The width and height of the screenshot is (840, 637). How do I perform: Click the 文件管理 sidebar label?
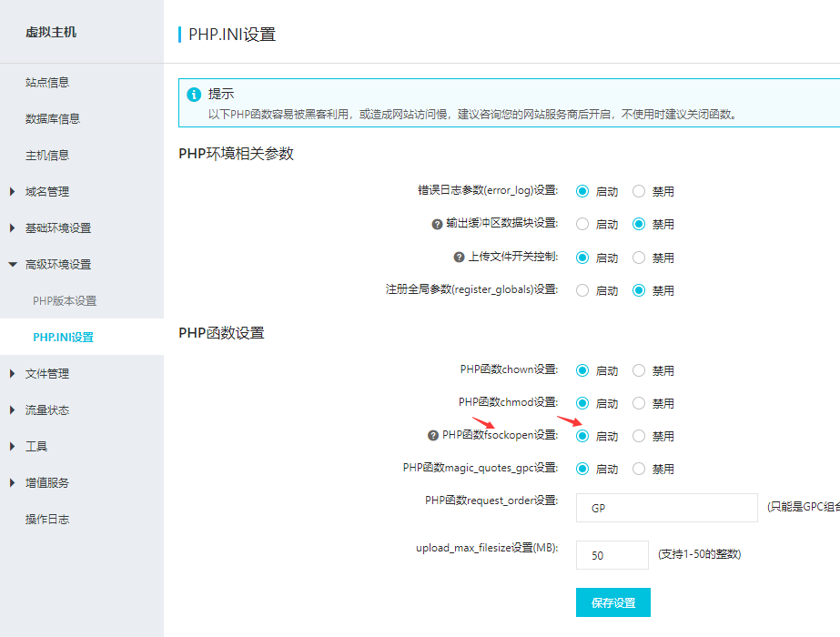(x=47, y=374)
